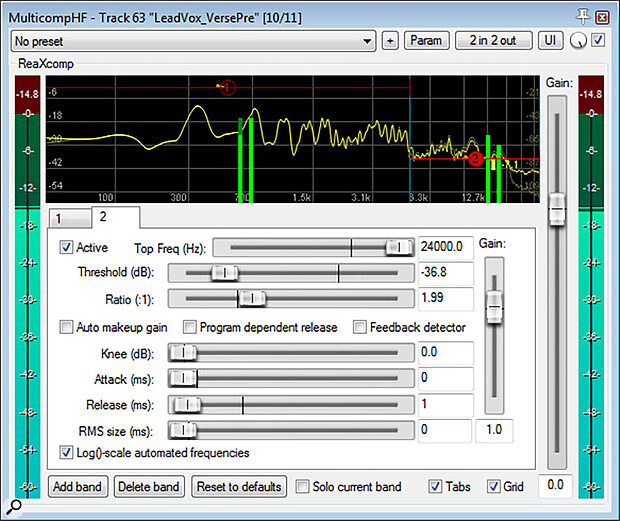The width and height of the screenshot is (620, 521).
Task: Click the Threshold slider handle
Action: tap(224, 273)
